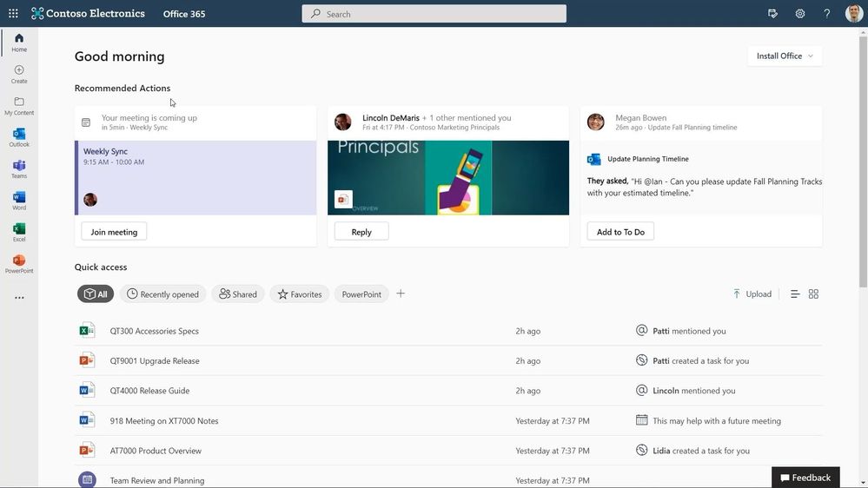Show more apps via the ellipsis

click(19, 298)
